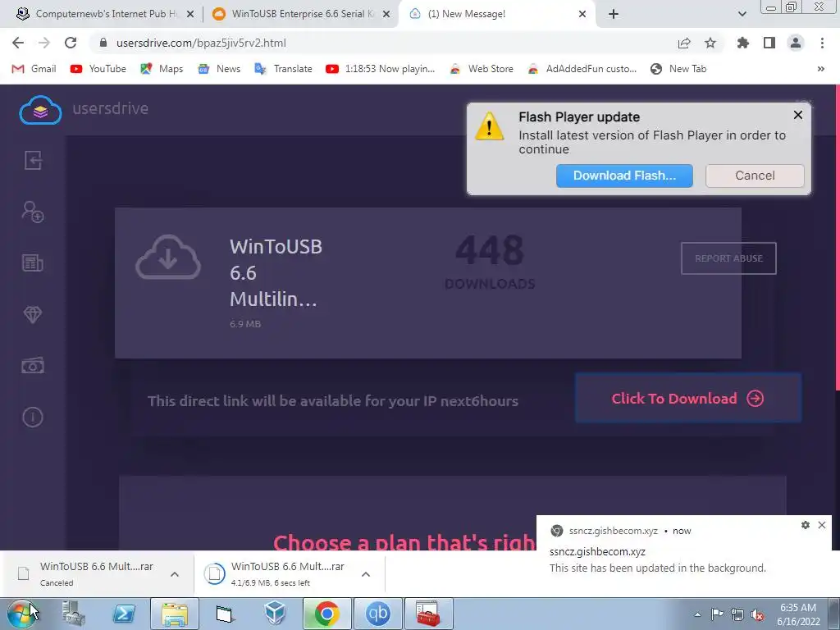
Task: Open the red toolbox taskbar icon
Action: pos(428,614)
